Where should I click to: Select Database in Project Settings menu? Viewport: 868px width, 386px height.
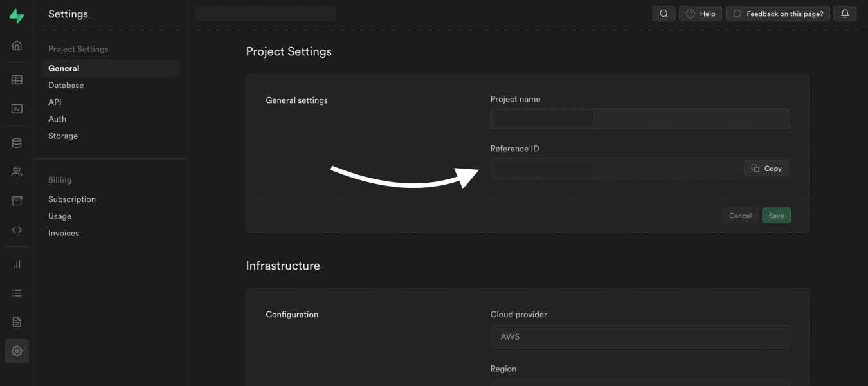click(x=66, y=85)
